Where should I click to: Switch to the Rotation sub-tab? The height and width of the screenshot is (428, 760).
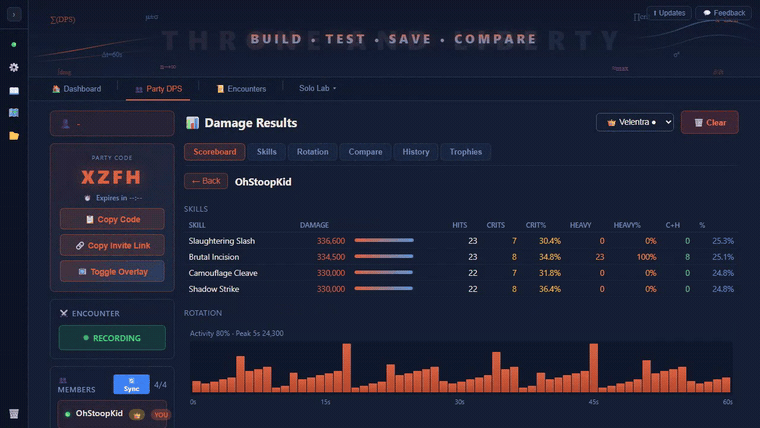click(x=313, y=152)
